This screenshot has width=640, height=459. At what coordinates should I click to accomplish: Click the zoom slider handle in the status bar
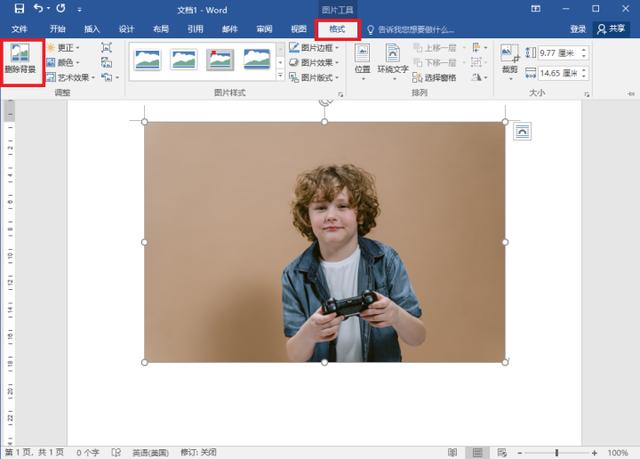(x=556, y=453)
